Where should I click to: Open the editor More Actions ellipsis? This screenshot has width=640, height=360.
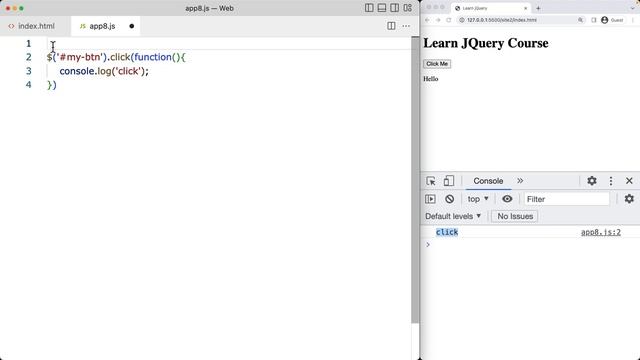(x=406, y=26)
